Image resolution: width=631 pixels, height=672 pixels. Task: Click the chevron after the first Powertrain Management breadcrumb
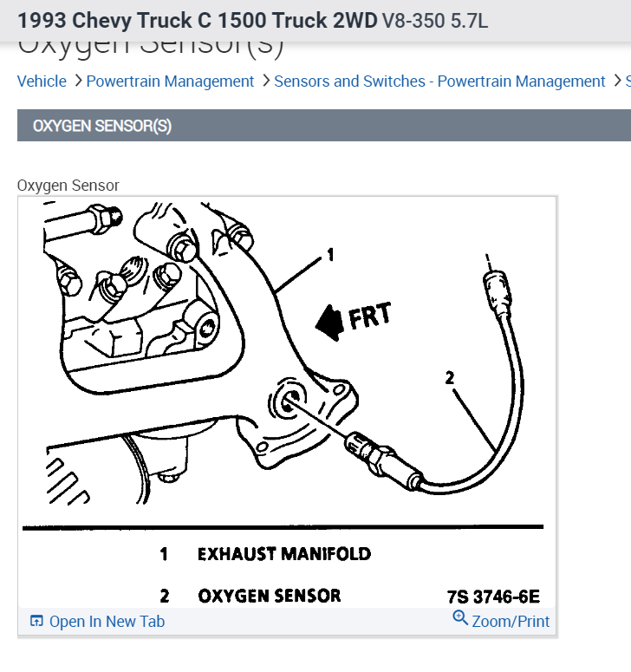(265, 81)
